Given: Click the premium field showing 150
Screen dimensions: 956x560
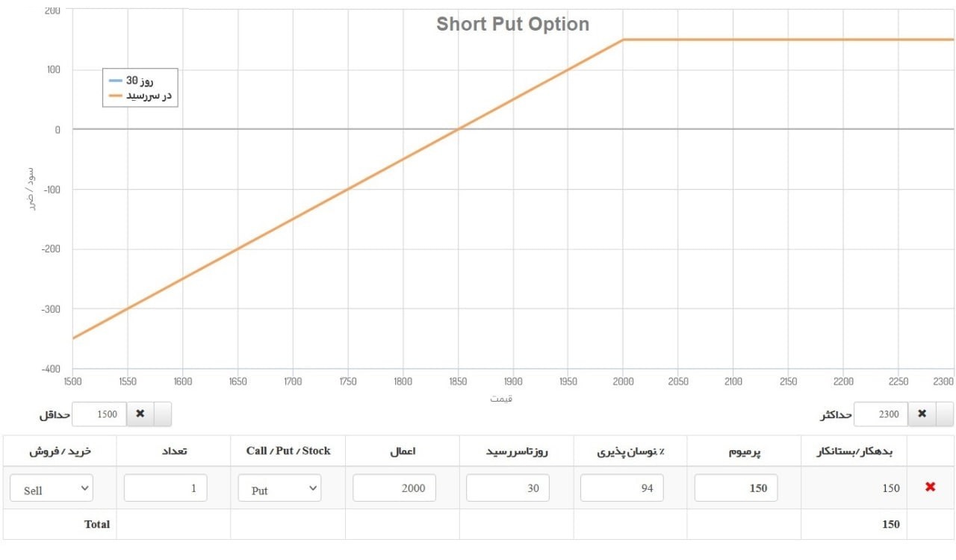Looking at the screenshot, I should coord(736,488).
